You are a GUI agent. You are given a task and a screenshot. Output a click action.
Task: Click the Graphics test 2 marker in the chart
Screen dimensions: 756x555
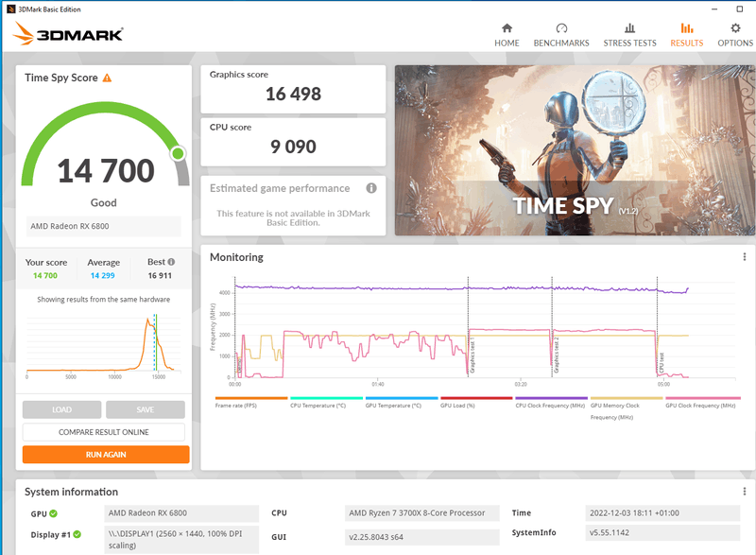557,355
